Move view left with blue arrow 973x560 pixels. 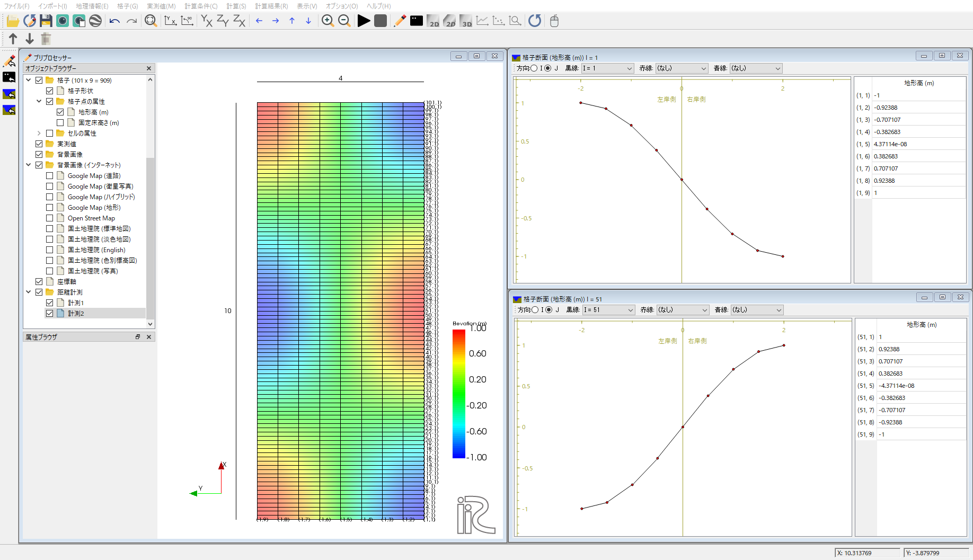(259, 21)
